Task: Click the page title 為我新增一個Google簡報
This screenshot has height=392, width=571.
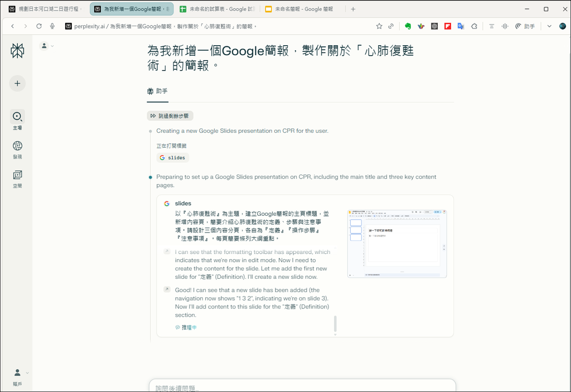Action: (x=280, y=58)
